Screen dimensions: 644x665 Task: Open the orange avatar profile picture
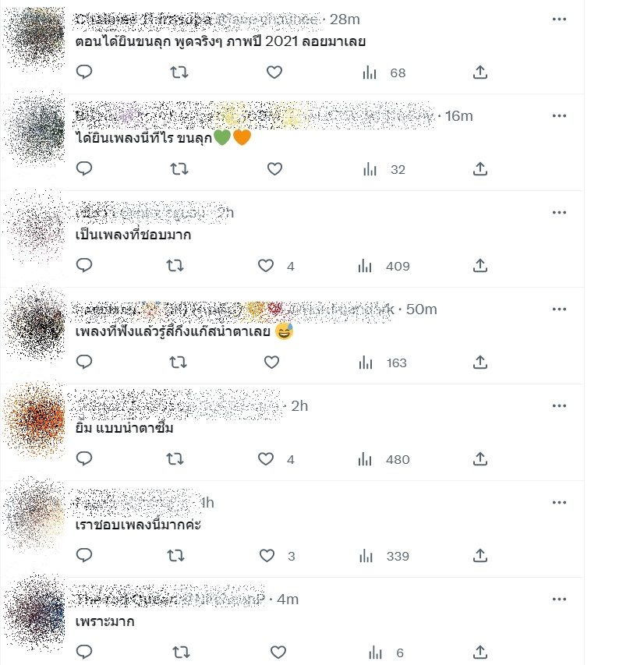[x=36, y=419]
